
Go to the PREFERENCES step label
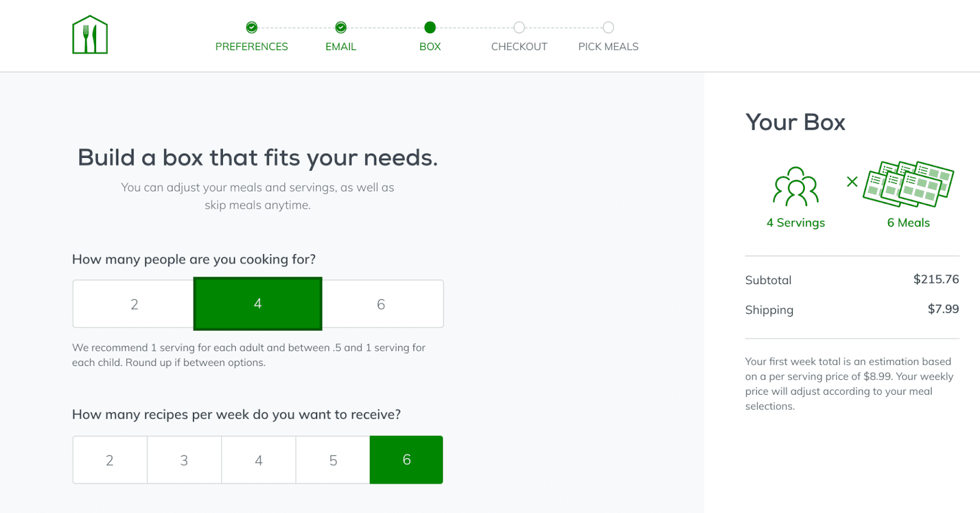pyautogui.click(x=252, y=47)
